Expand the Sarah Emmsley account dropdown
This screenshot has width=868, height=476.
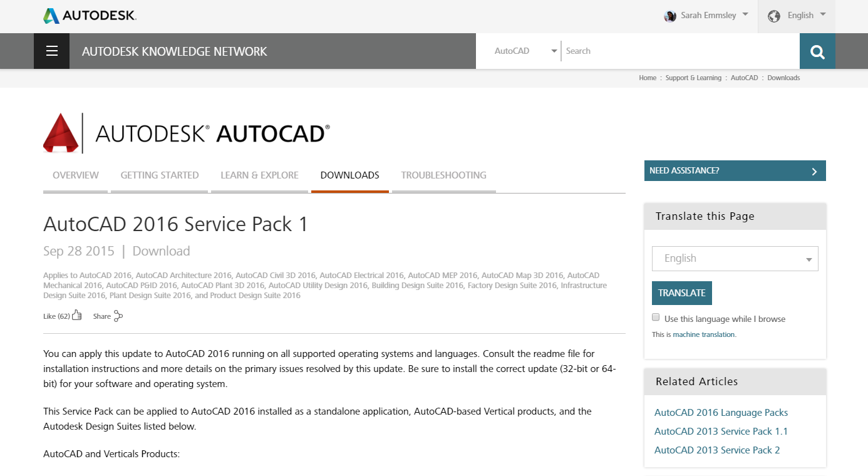coord(745,14)
